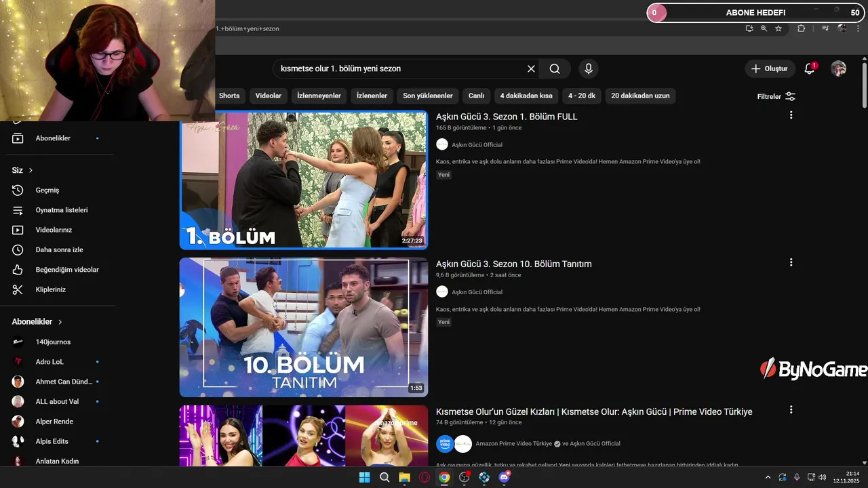Expand the Siz section chevron
Image resolution: width=868 pixels, height=488 pixels.
click(31, 170)
